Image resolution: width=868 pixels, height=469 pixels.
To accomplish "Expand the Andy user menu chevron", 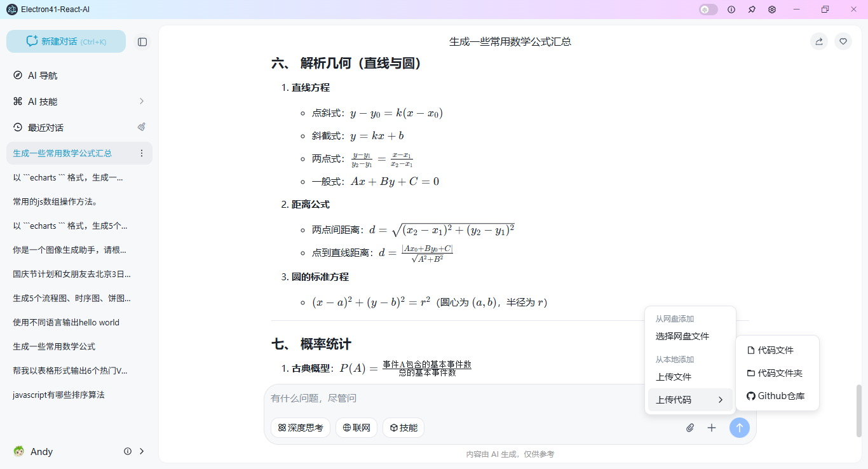I will pos(142,451).
